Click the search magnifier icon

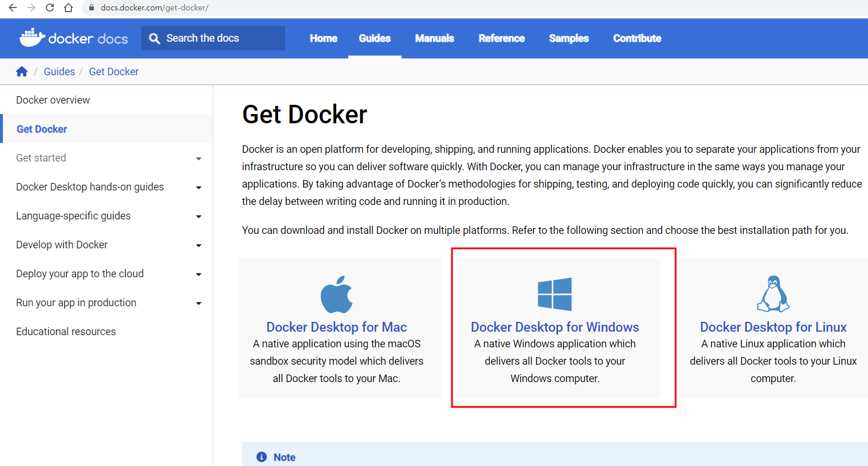click(154, 38)
